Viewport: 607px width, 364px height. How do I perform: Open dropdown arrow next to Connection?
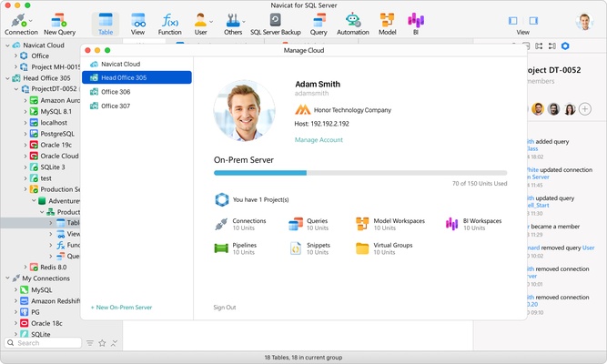pos(31,21)
